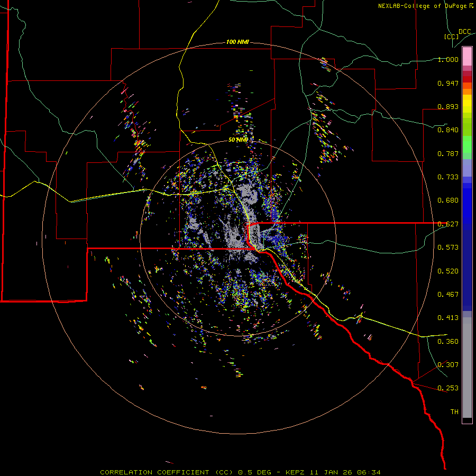Select the 0.520 legend value
Viewport: 476px width, 476px height.
(448, 271)
